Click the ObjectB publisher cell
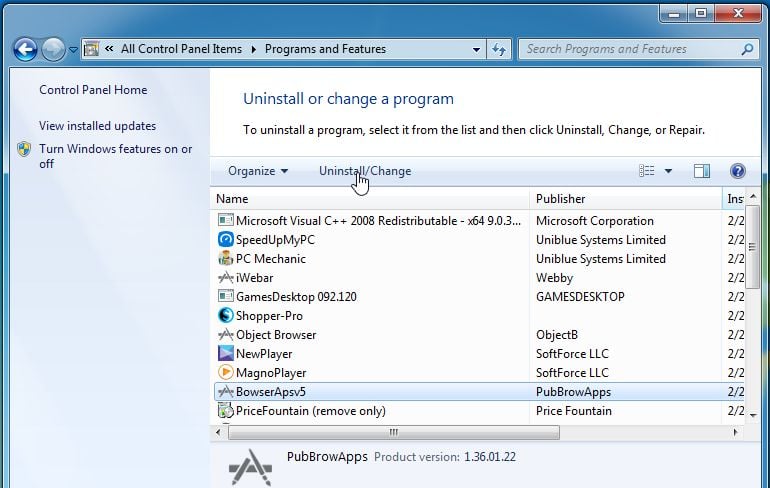This screenshot has height=488, width=770. pyautogui.click(x=557, y=335)
